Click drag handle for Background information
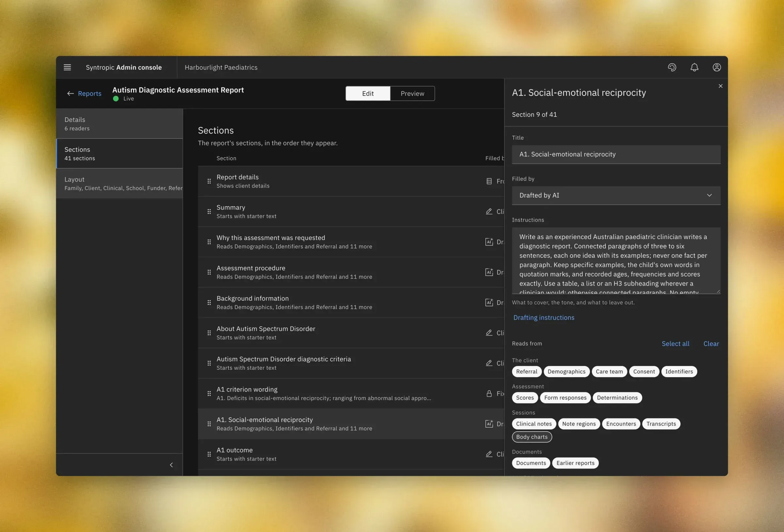Viewport: 784px width, 532px height. 209,302
